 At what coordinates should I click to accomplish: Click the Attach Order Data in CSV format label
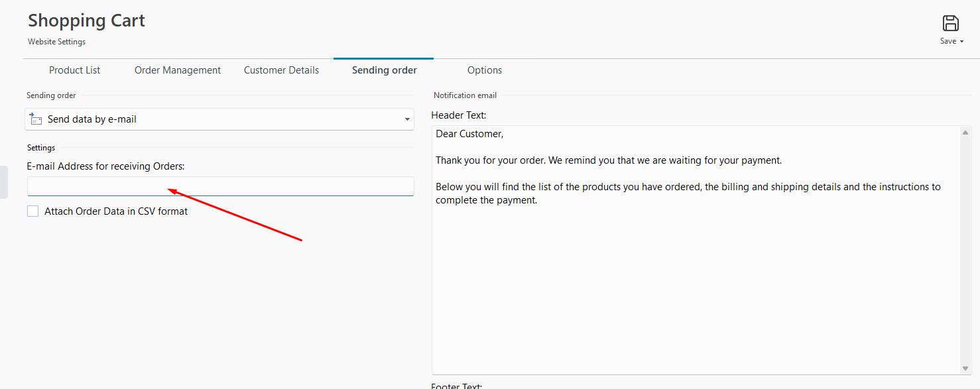click(116, 211)
